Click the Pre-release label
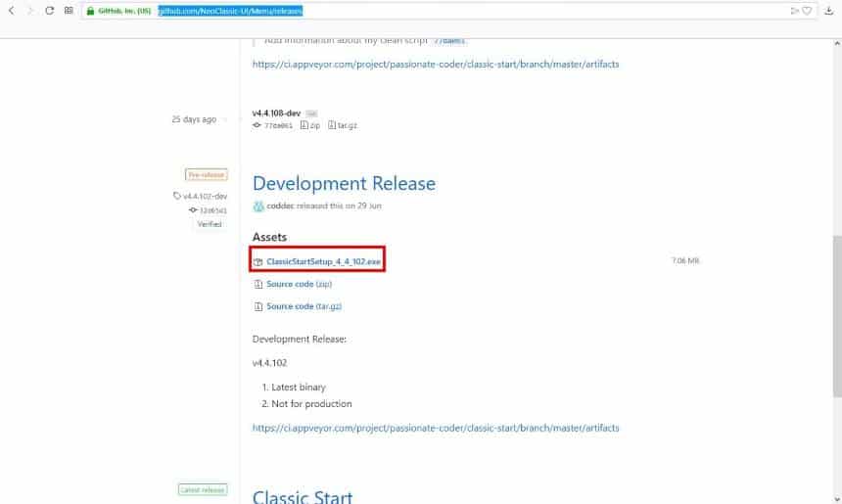 pos(207,175)
